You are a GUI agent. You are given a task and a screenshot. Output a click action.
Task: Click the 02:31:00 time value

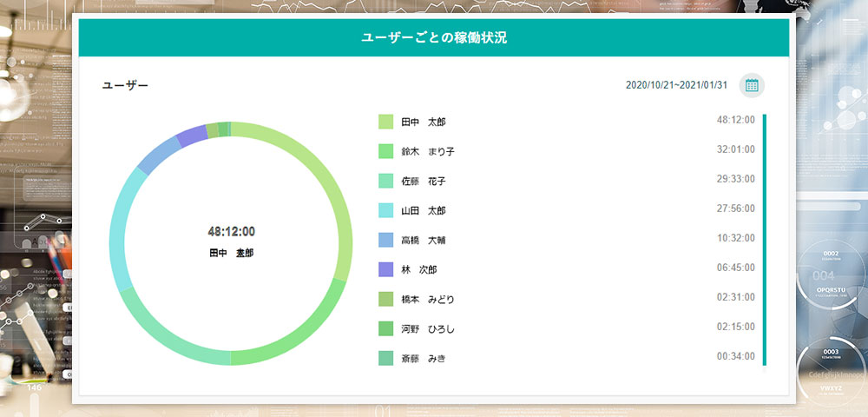click(736, 297)
